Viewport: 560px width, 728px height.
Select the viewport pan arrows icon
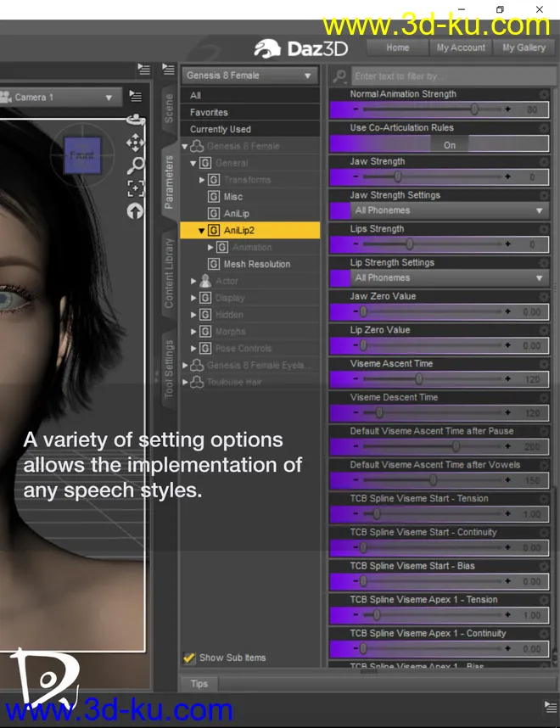coord(135,143)
